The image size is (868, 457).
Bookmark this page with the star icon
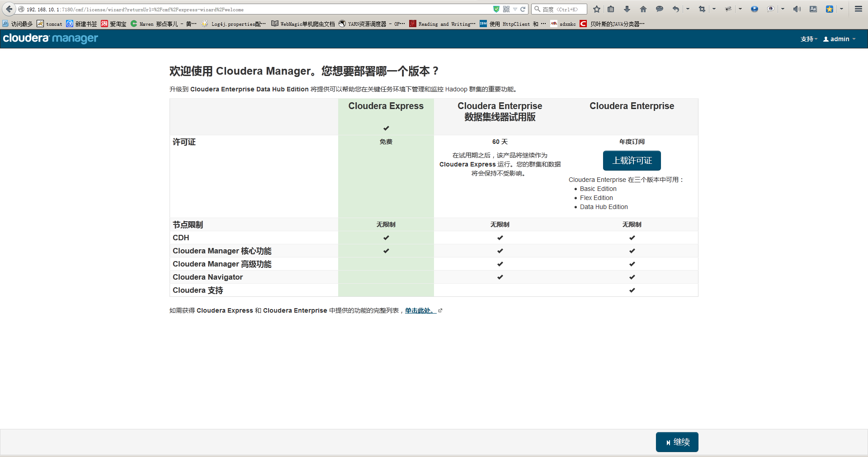(x=597, y=9)
